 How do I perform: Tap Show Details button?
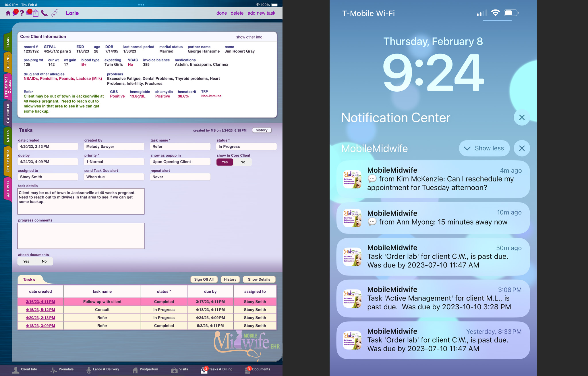coord(259,279)
